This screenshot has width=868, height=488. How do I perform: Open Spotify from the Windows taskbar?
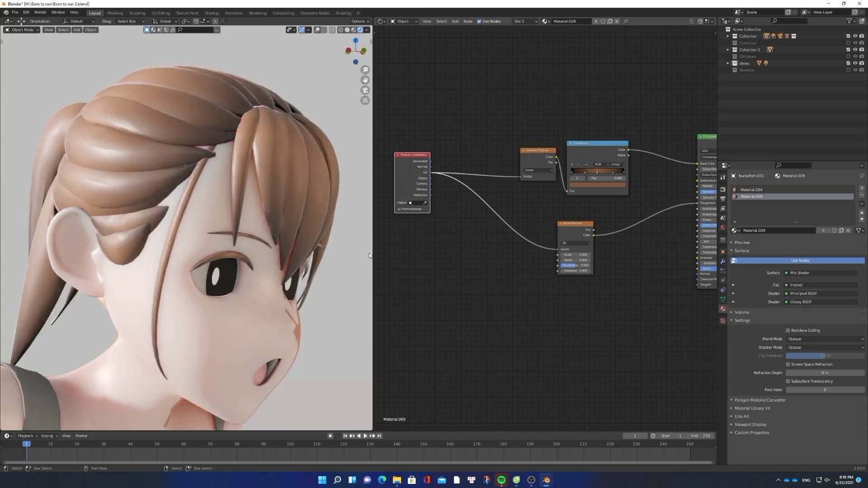coord(501,480)
